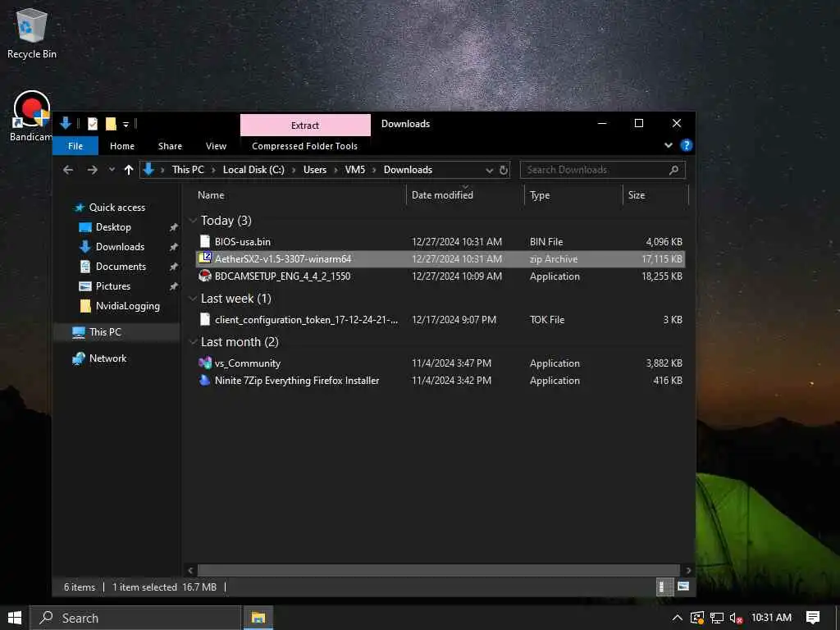Open Pictures in the navigation pane
The height and width of the screenshot is (630, 840).
point(113,286)
